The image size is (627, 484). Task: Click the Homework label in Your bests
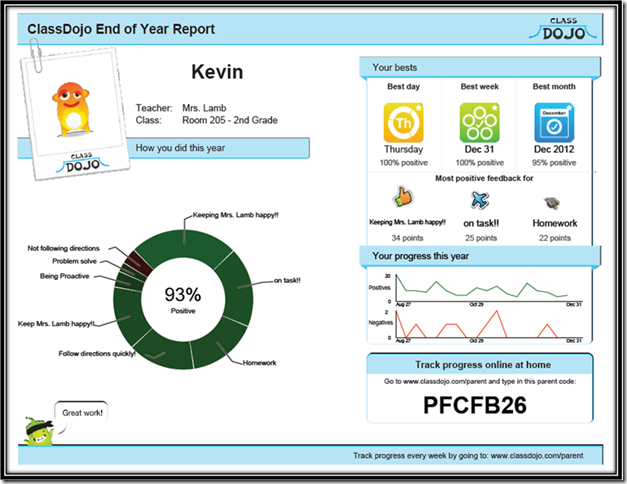pyautogui.click(x=555, y=223)
